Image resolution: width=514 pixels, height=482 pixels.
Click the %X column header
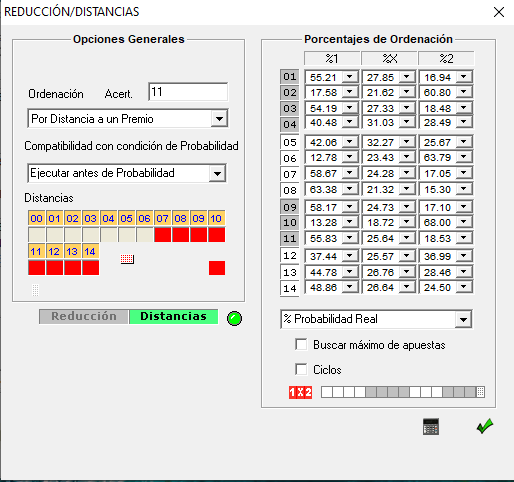click(389, 59)
